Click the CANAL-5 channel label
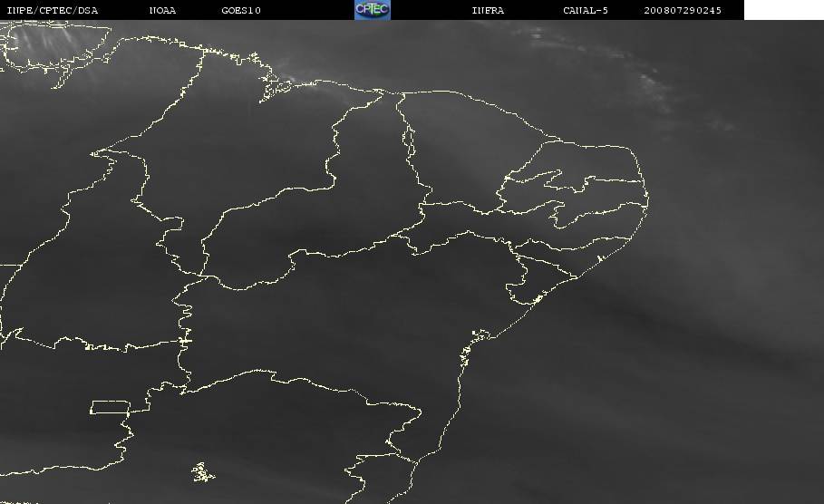The width and height of the screenshot is (824, 504). [x=586, y=10]
